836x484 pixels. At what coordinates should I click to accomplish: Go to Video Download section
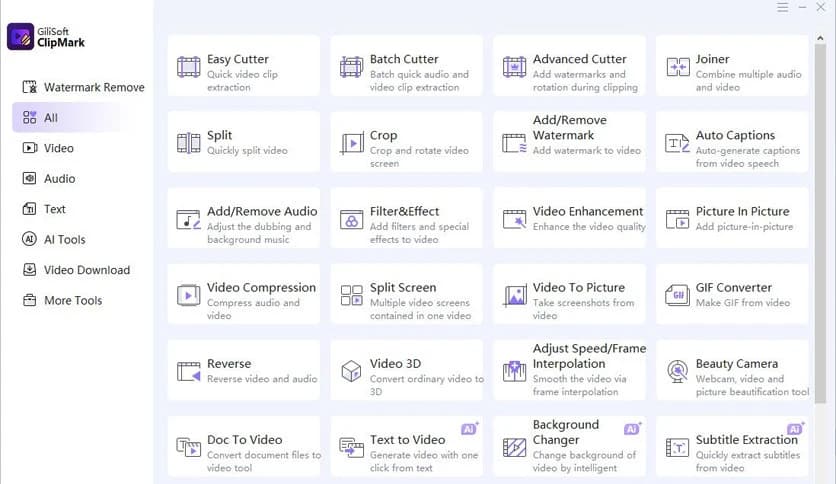tap(76, 270)
